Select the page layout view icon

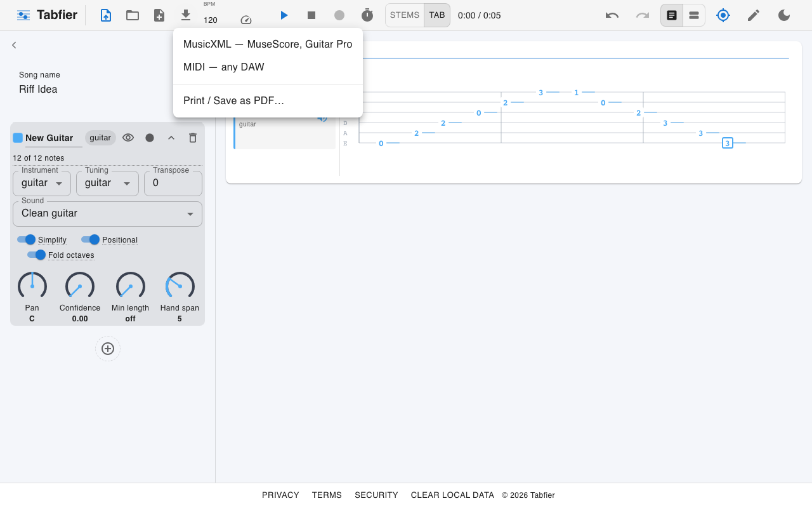pyautogui.click(x=672, y=15)
